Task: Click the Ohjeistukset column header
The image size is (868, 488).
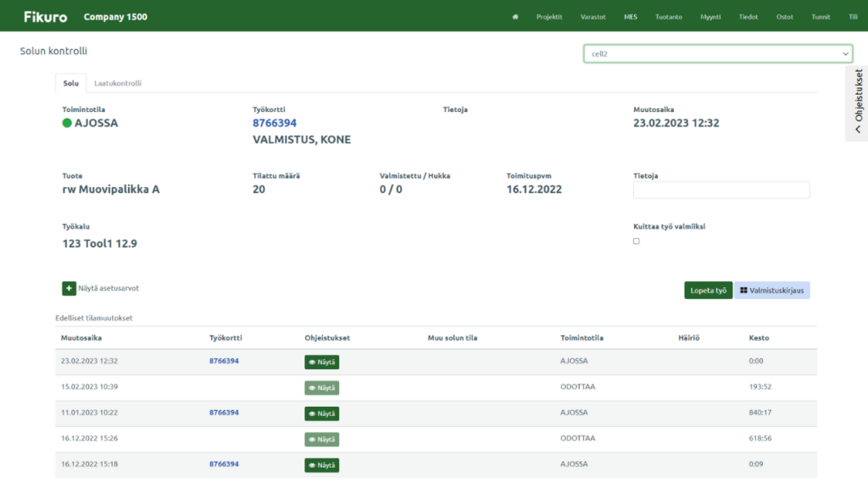Action: coord(327,337)
